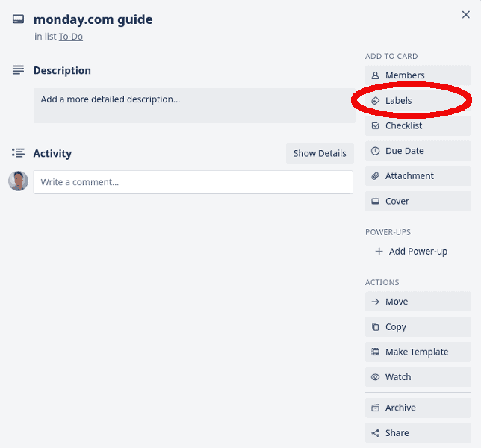The image size is (481, 448).
Task: Close the card dialog
Action: [465, 15]
